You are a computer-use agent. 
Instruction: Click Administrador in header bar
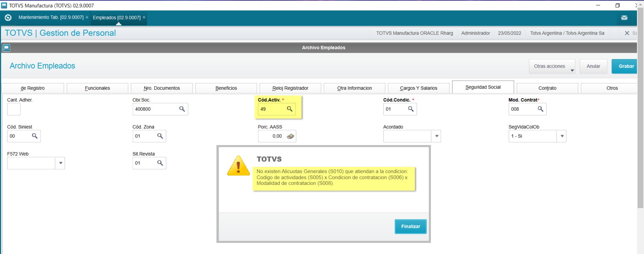click(475, 33)
